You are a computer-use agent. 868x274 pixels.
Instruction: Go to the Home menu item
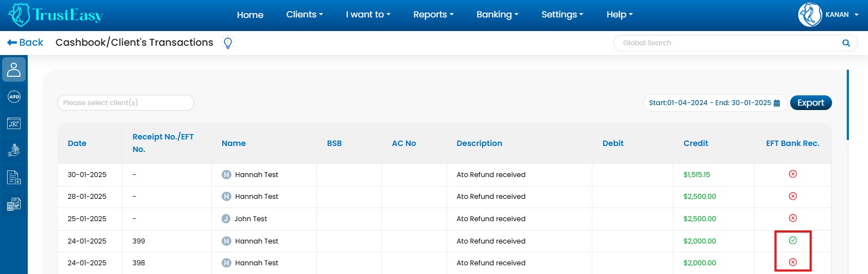250,15
